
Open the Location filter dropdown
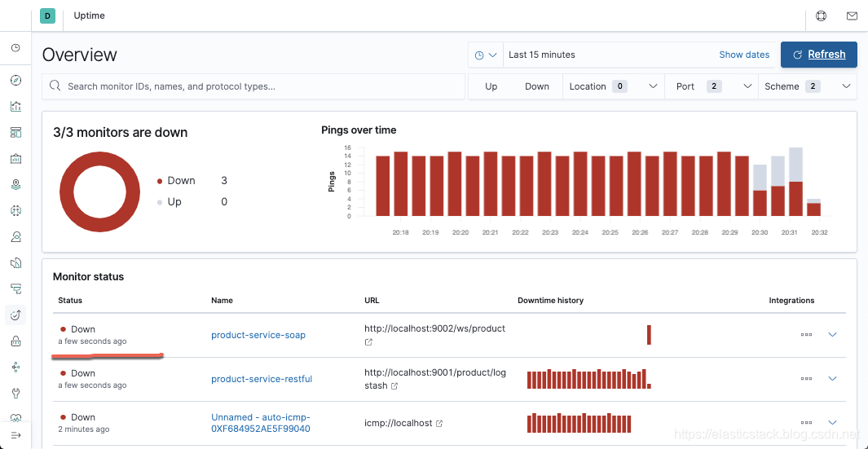pyautogui.click(x=614, y=86)
